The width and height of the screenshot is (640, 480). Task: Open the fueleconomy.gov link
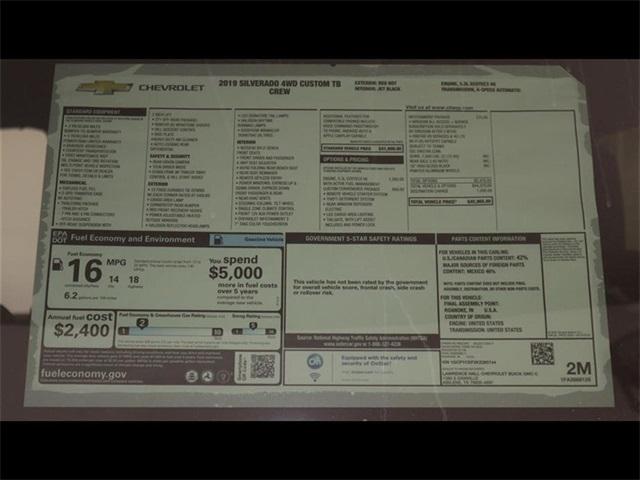click(84, 375)
